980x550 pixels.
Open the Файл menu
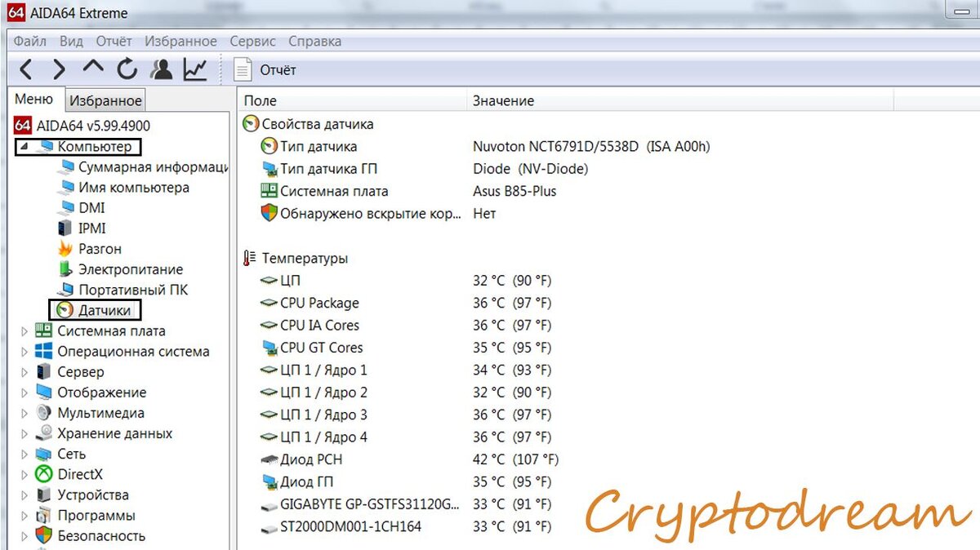coord(30,41)
